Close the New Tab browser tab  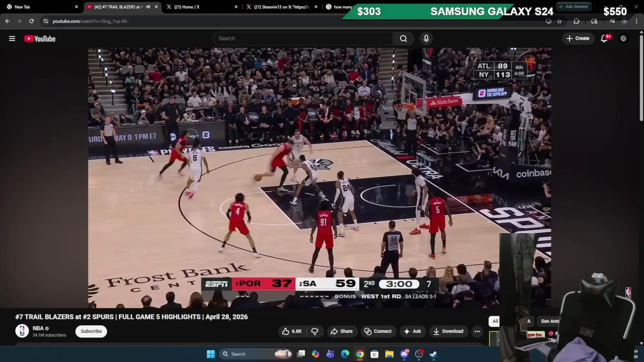[76, 7]
